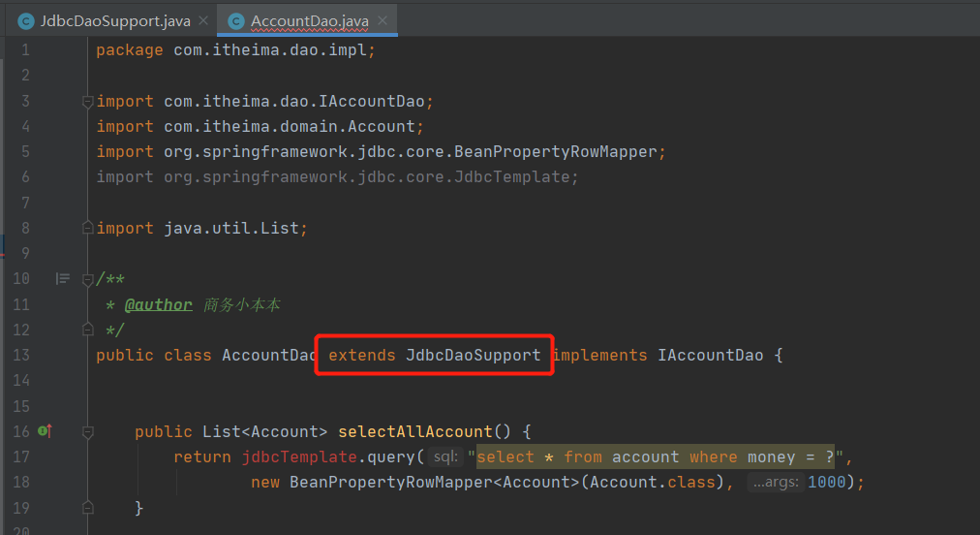
Task: Click the query method call
Action: point(390,456)
